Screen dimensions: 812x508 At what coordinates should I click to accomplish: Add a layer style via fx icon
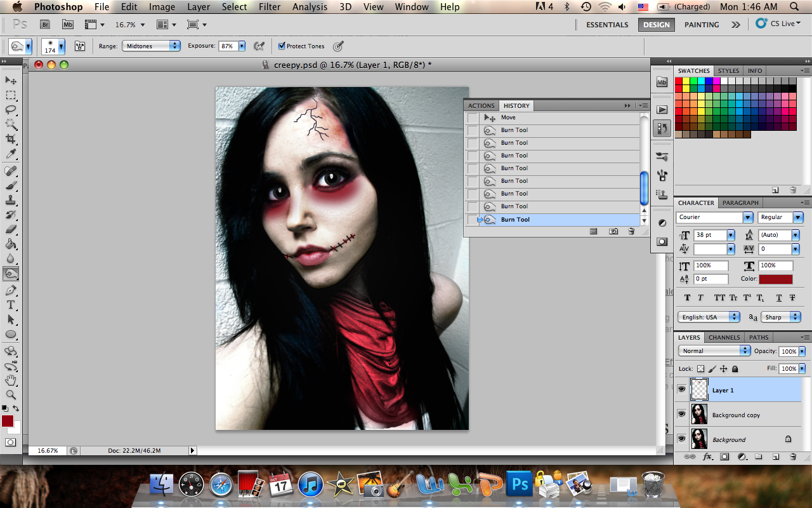(708, 457)
